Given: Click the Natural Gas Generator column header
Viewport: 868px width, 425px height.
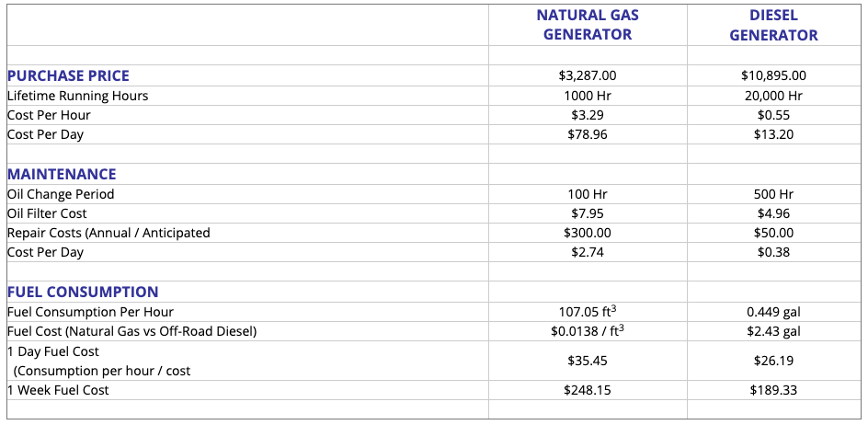Looking at the screenshot, I should point(588,25).
